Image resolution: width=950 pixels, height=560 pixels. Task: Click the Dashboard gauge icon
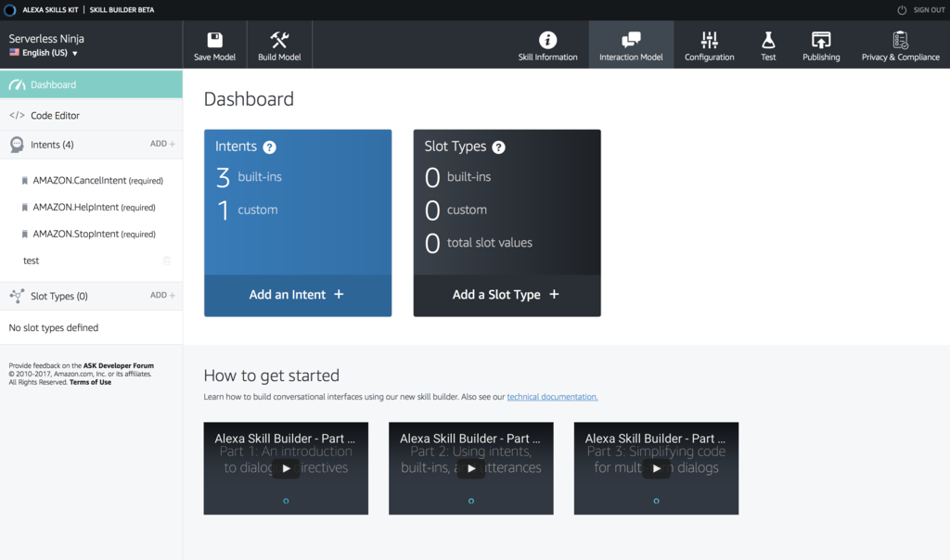[17, 84]
